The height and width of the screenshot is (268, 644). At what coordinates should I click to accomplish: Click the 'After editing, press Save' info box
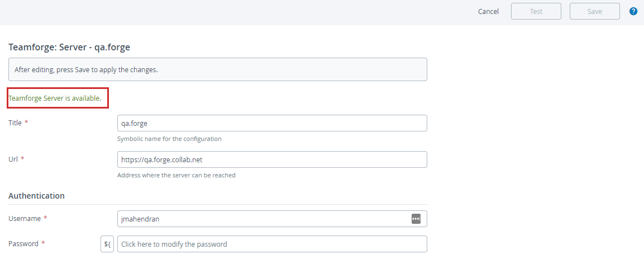(x=217, y=70)
